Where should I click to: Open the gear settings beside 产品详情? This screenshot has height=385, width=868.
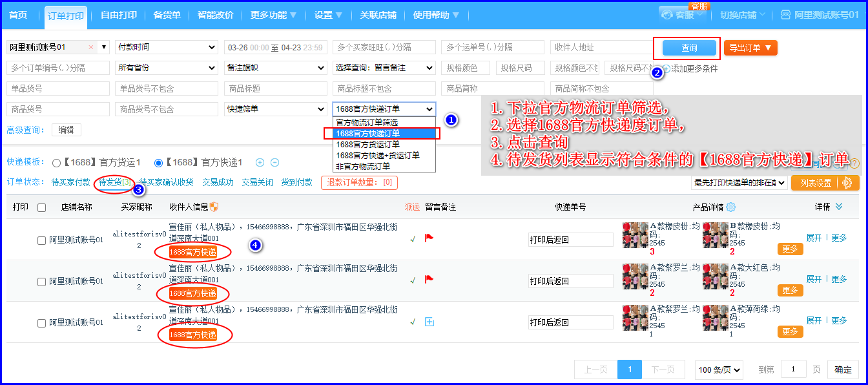[x=730, y=207]
